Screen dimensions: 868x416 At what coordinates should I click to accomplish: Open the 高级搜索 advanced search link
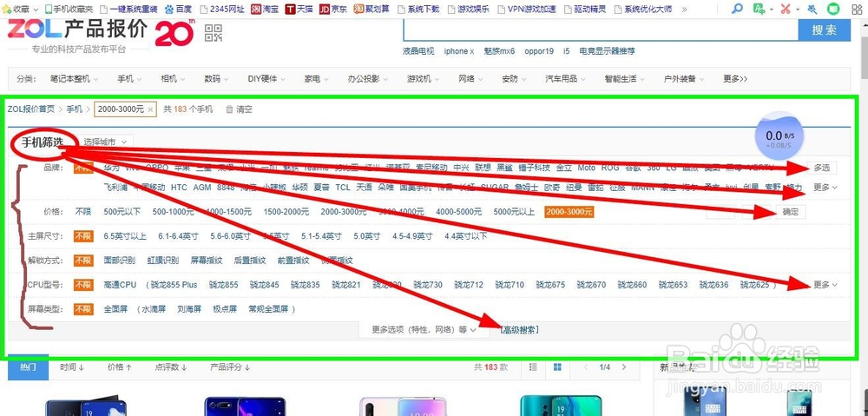tap(519, 330)
